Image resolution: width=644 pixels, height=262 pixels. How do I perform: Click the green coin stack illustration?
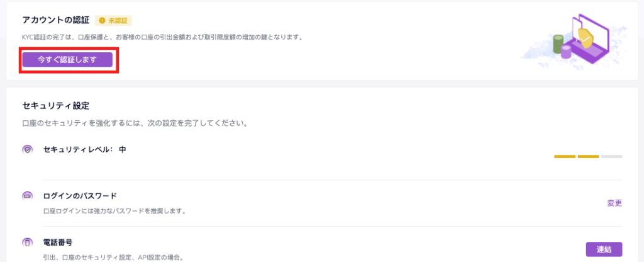pos(558,45)
